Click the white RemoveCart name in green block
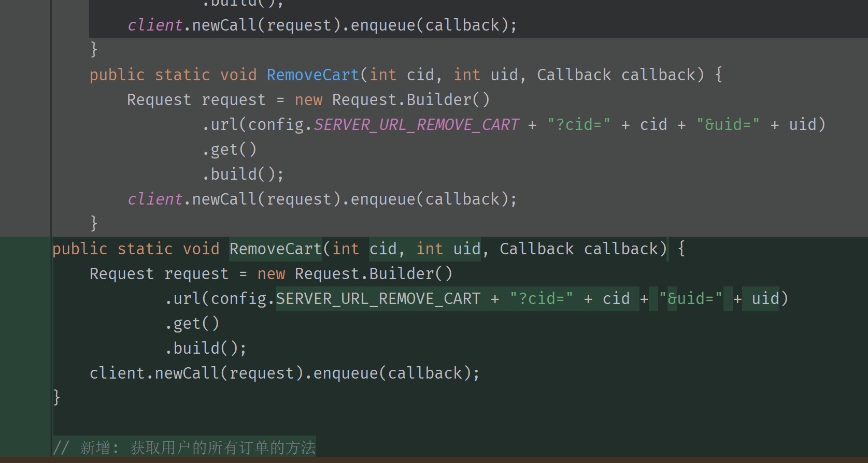This screenshot has width=868, height=463. pyautogui.click(x=275, y=249)
